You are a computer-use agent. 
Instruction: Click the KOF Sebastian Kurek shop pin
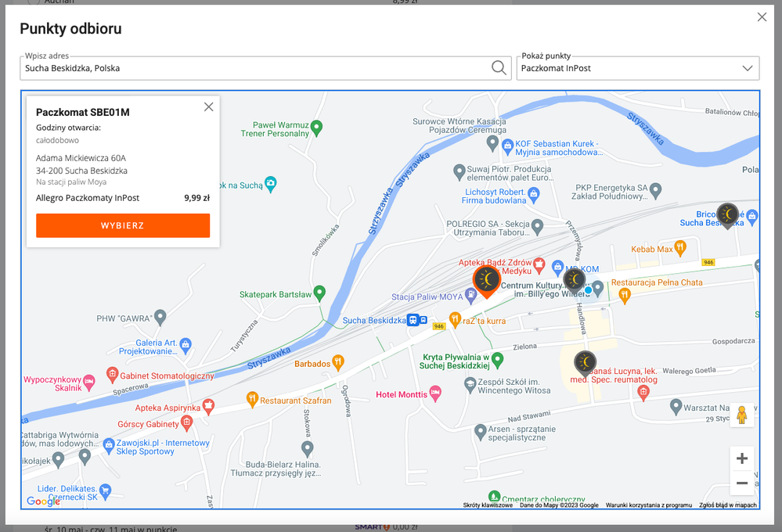coord(508,147)
